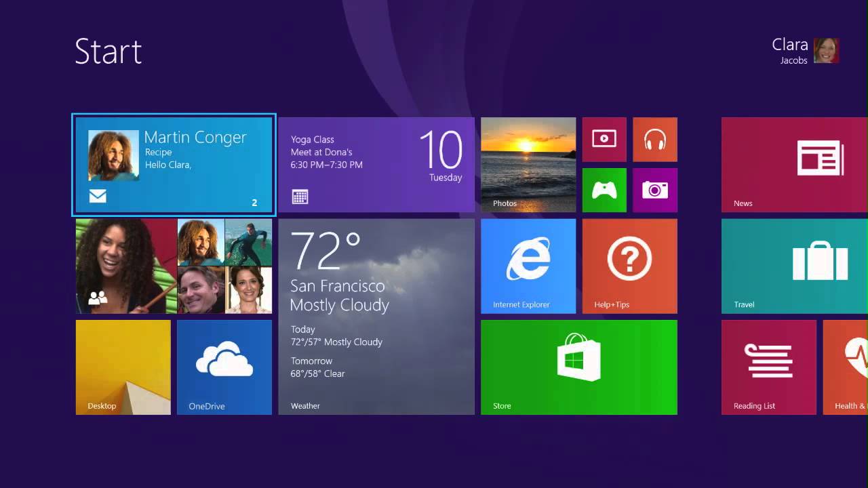
Task: Open the Weather tile for San Francisco
Action: coord(376,317)
